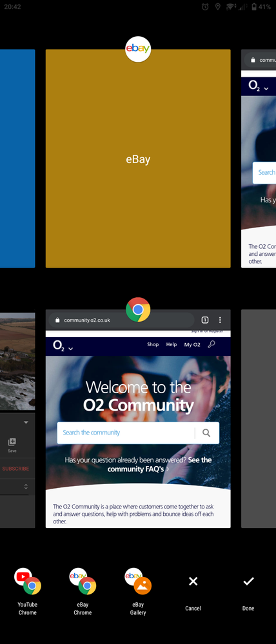
Task: Tap the Chrome icon above the O2 card
Action: (x=138, y=309)
